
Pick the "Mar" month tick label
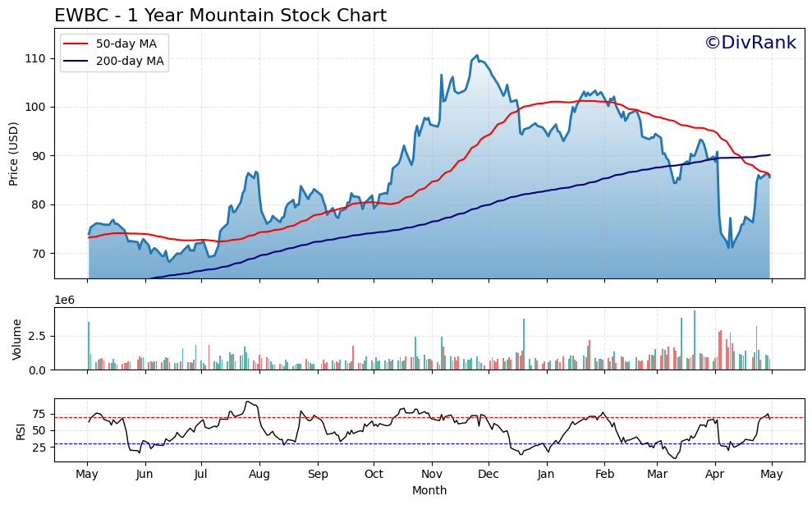(657, 475)
